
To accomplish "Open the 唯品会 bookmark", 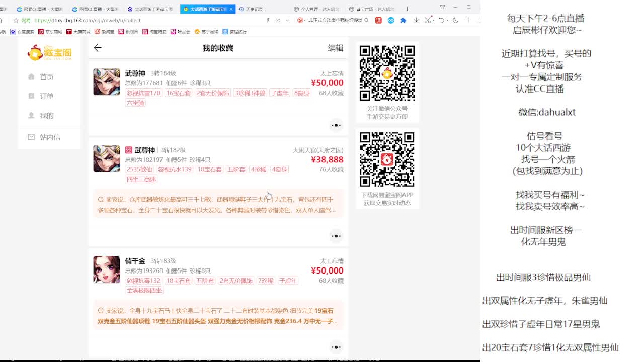I will click(181, 32).
